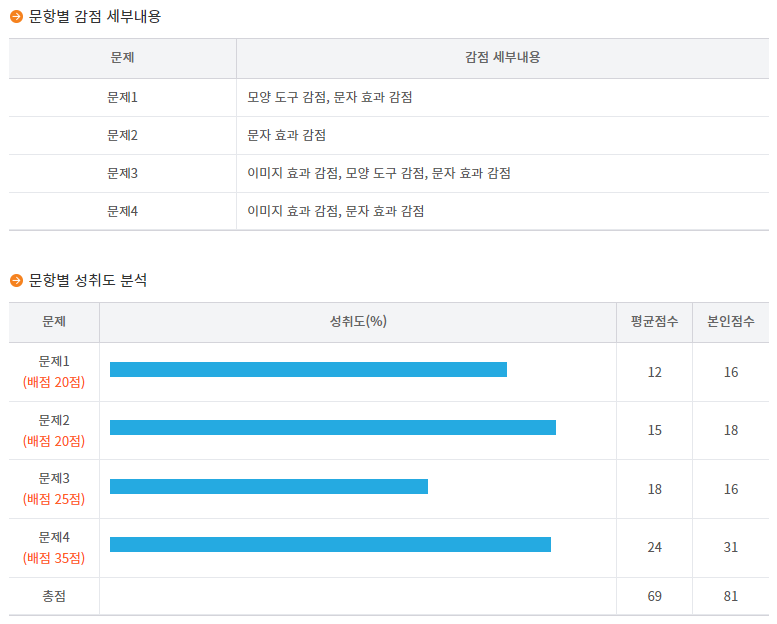Click the text 이미지 효과 감점, 문자 효과 감점
Image resolution: width=777 pixels, height=624 pixels.
click(x=335, y=212)
